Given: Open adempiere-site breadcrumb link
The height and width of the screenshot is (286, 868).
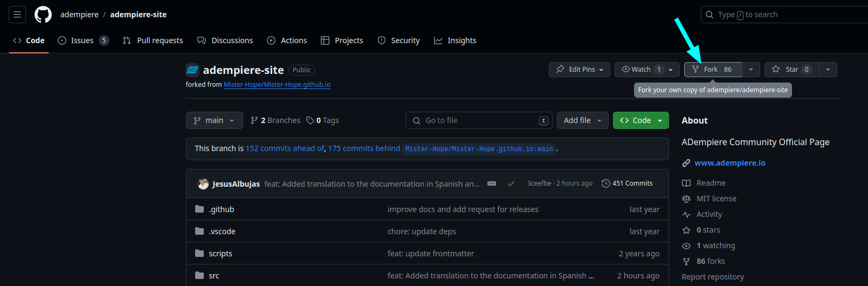Looking at the screenshot, I should coord(139,15).
